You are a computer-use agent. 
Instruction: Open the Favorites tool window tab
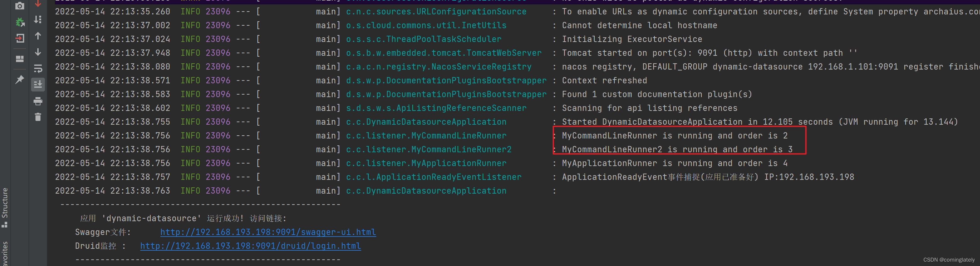click(5, 253)
